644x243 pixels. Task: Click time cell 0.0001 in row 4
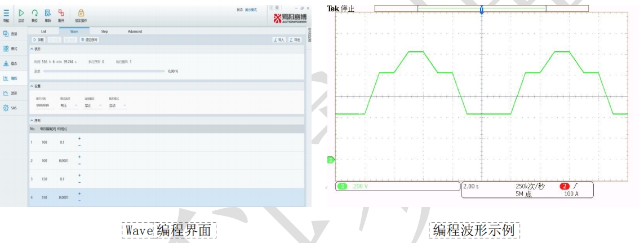[x=64, y=197]
